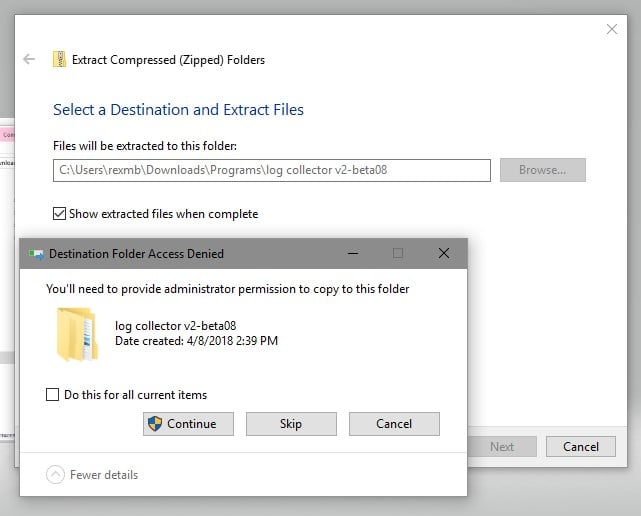This screenshot has width=641, height=516.
Task: Collapse details with the Fewer details chevron
Action: [x=55, y=475]
